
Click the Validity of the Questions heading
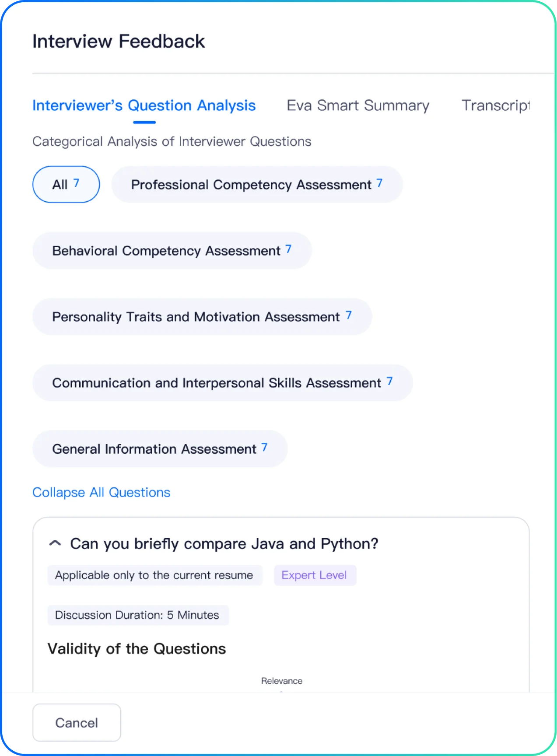pos(137,648)
